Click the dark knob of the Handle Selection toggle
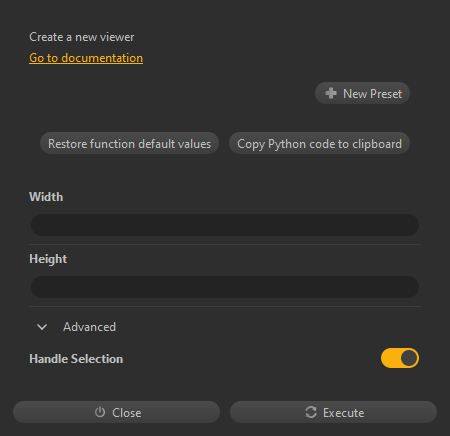Screen dimensions: 450x436 409,358
